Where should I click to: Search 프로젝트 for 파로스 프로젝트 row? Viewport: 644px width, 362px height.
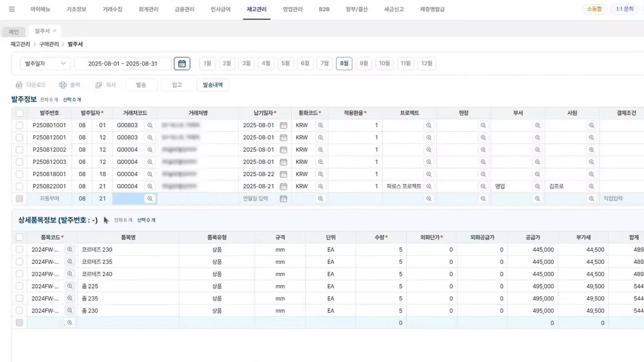click(x=429, y=186)
